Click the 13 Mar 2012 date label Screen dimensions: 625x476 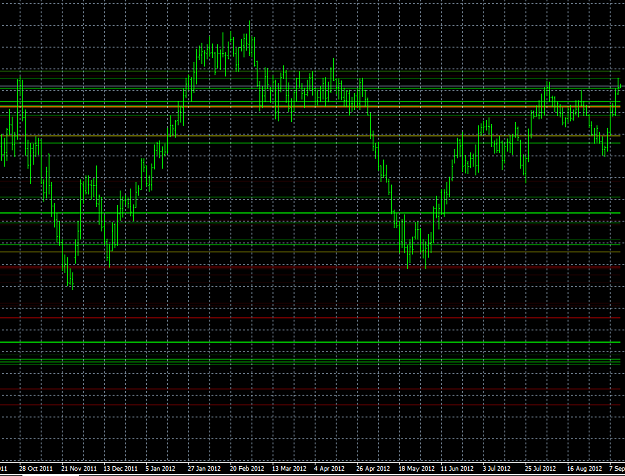tap(289, 468)
